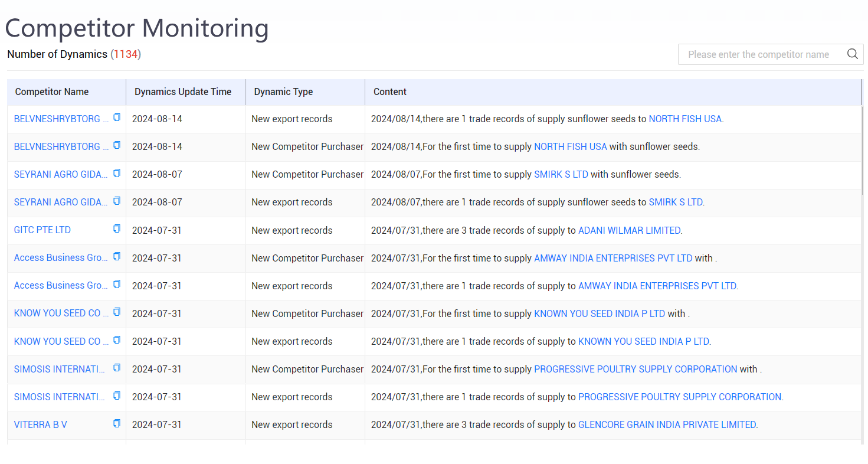Viewport: 868px width, 464px height.
Task: Open KNOW YOU SEED CO link in New Competitor Purchaser row
Action: click(x=61, y=313)
